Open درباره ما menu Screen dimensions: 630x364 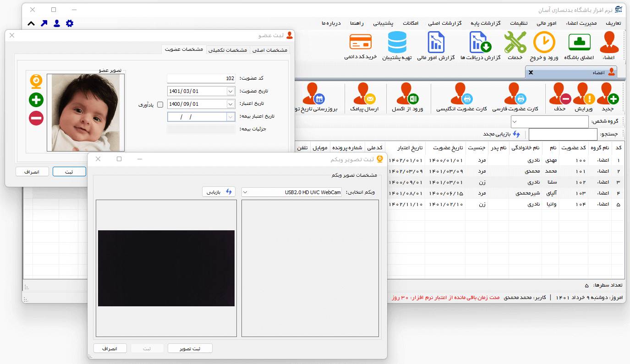(x=332, y=23)
